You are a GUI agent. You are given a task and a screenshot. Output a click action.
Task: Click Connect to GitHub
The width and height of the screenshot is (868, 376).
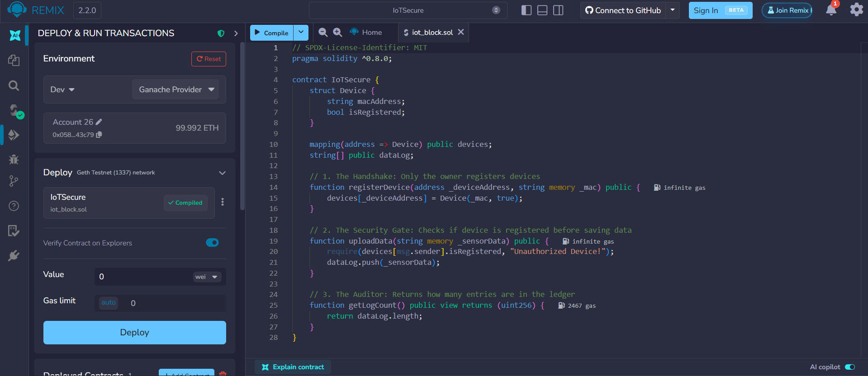pyautogui.click(x=623, y=10)
